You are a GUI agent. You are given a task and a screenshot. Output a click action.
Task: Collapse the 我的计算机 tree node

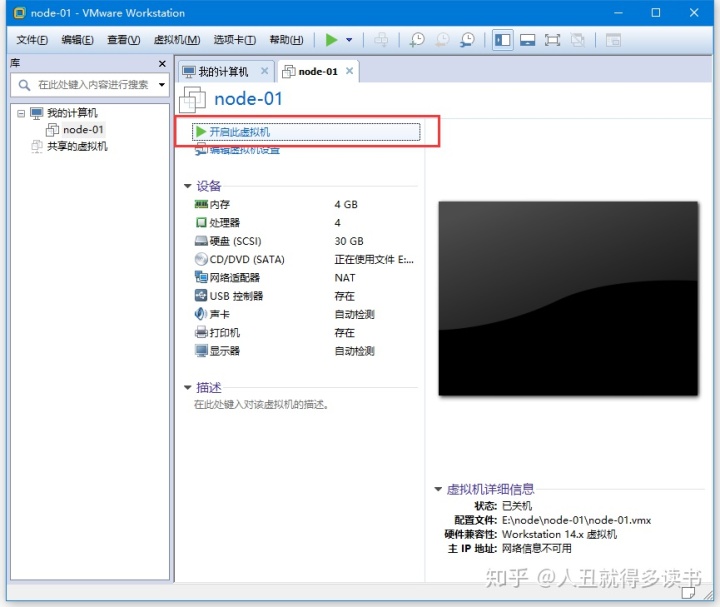pos(21,113)
